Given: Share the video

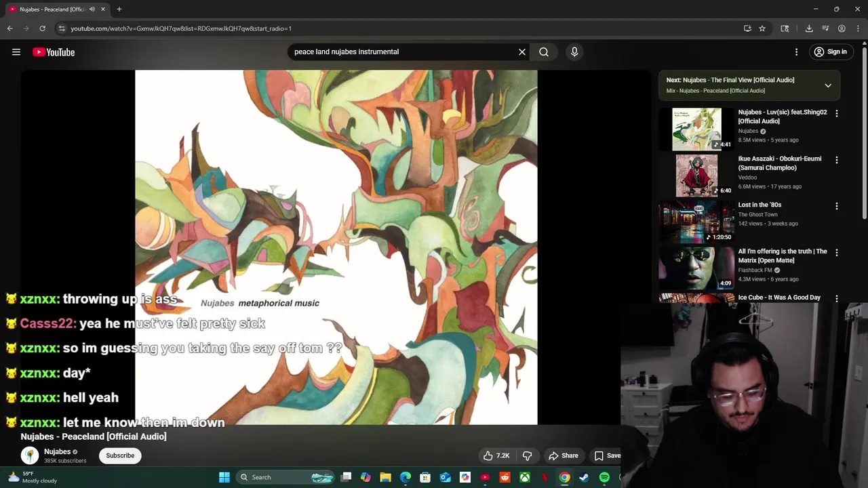Looking at the screenshot, I should (x=564, y=455).
